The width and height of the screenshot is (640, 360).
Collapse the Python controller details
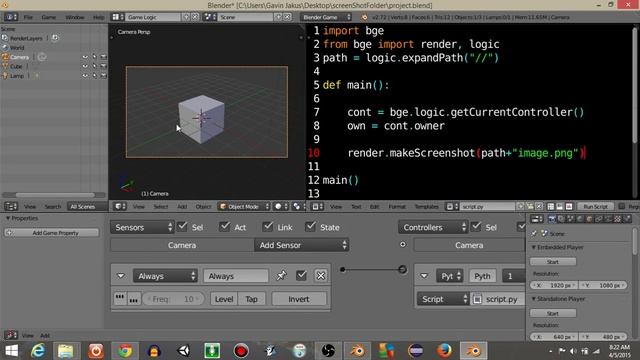[x=424, y=276]
